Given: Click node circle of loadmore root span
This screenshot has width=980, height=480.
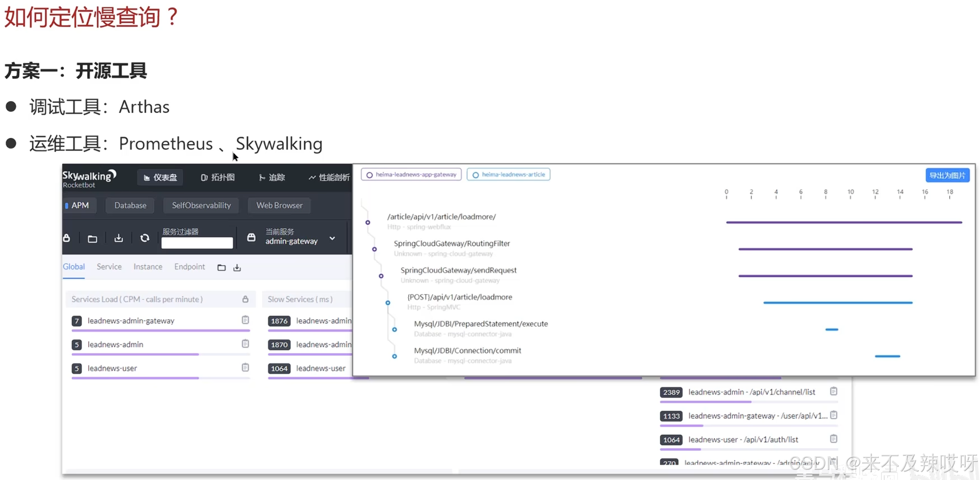Looking at the screenshot, I should pyautogui.click(x=368, y=222).
